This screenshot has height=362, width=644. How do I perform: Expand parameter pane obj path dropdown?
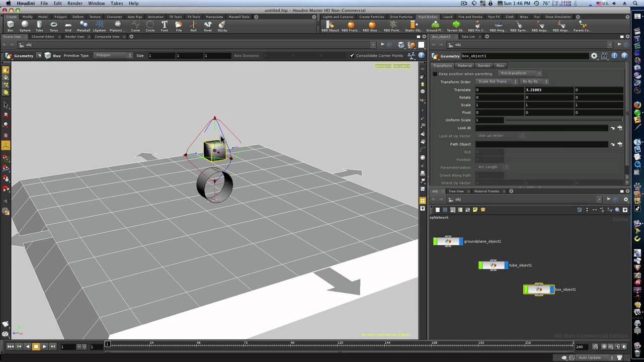tap(609, 45)
